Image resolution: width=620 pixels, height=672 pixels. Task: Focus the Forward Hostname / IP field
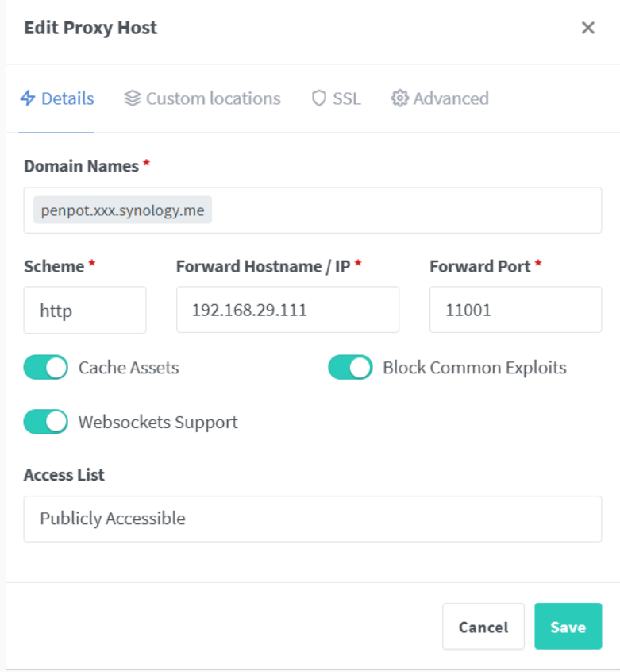tap(287, 310)
